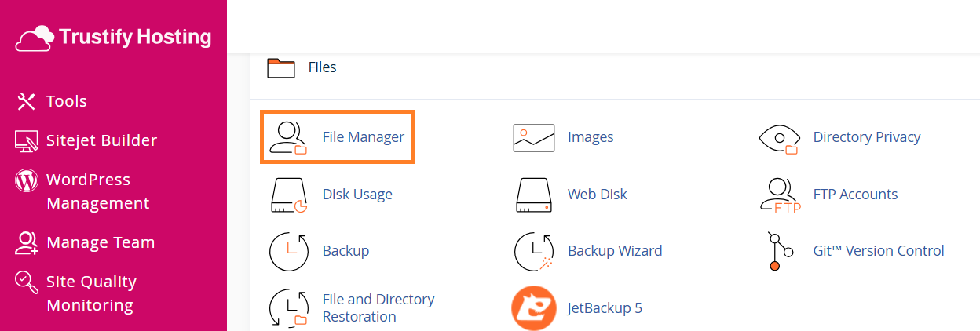The height and width of the screenshot is (331, 980).
Task: Click the Web Disk drive icon
Action: point(534,195)
